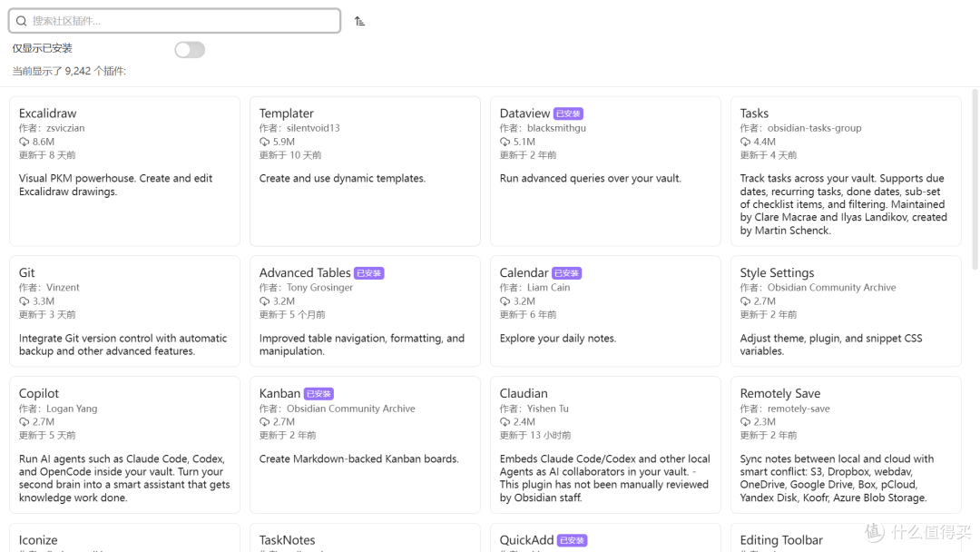Toggle the 仅显示已安装 switch
Viewport: 980px width, 552px height.
pyautogui.click(x=190, y=49)
